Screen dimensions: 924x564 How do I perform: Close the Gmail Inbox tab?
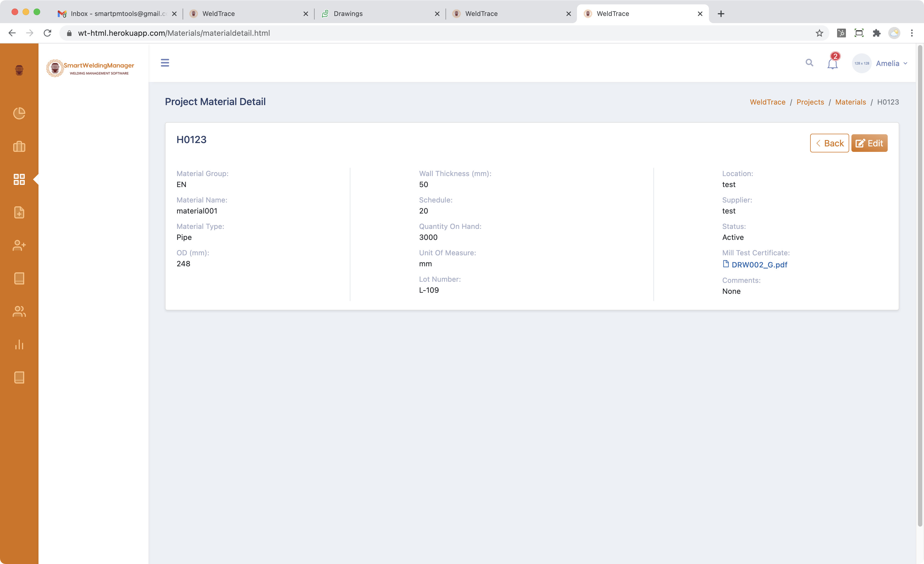(174, 13)
